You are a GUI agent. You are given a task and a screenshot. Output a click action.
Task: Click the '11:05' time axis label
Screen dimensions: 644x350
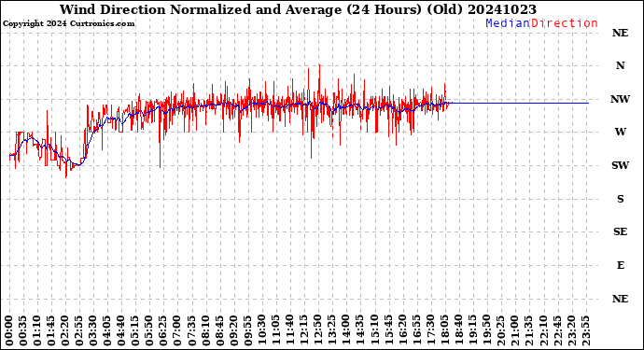pyautogui.click(x=276, y=330)
